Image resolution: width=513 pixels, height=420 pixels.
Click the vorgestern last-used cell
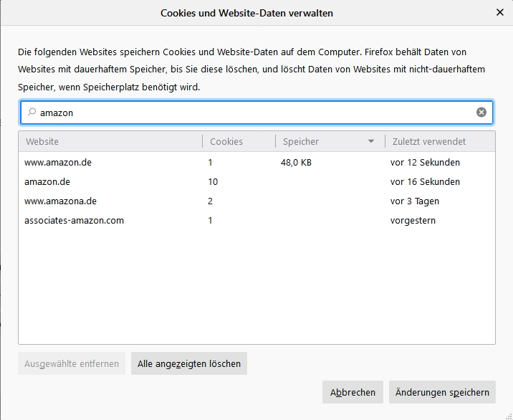coord(413,220)
